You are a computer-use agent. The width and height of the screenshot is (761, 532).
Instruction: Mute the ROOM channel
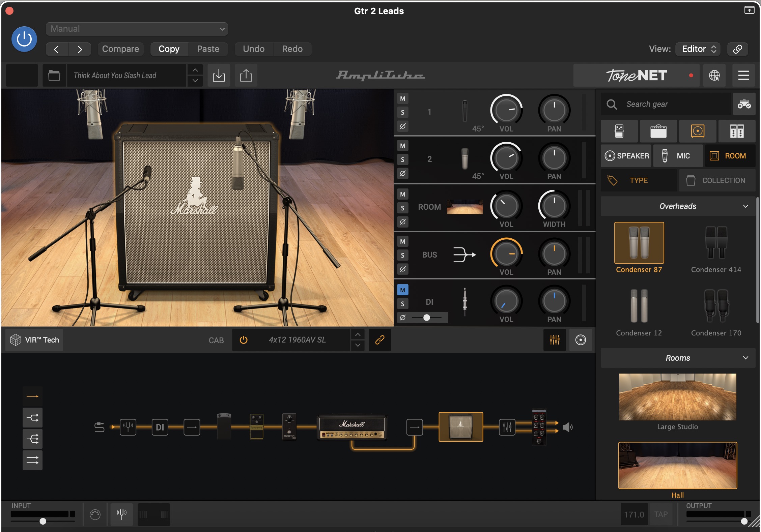pyautogui.click(x=402, y=195)
